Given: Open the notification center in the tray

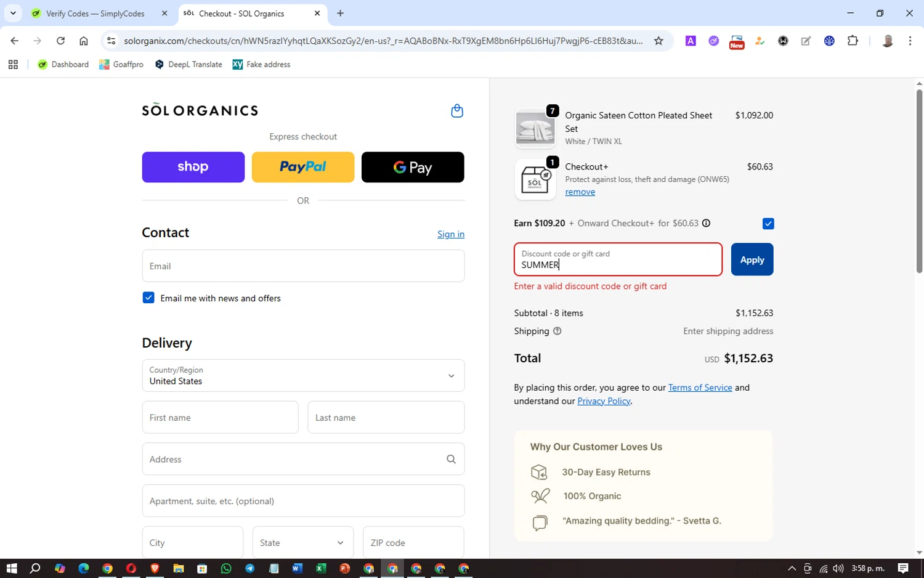Looking at the screenshot, I should [903, 568].
